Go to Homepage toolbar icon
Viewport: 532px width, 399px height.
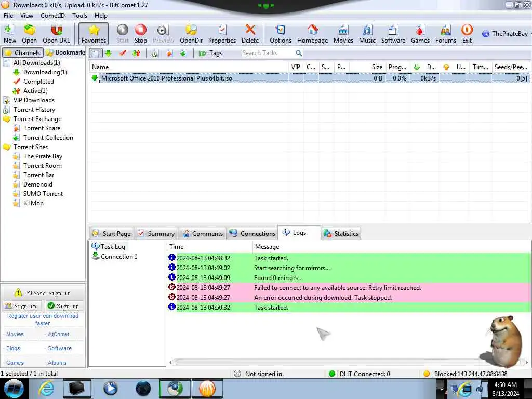[312, 34]
